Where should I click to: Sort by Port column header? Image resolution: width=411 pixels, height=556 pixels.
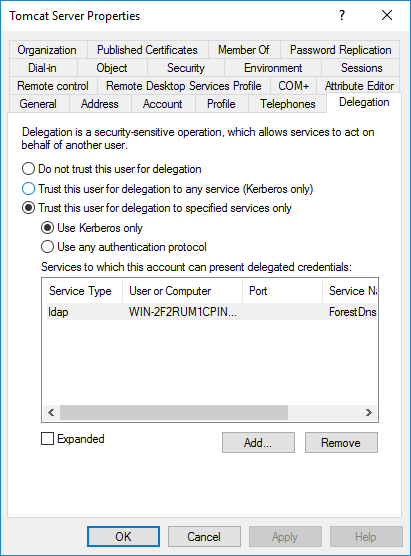tap(283, 291)
